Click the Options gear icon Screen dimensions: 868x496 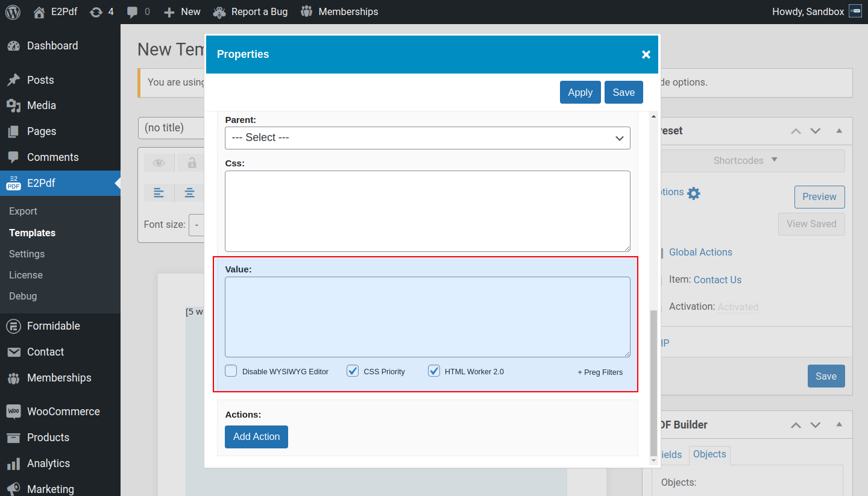click(694, 193)
